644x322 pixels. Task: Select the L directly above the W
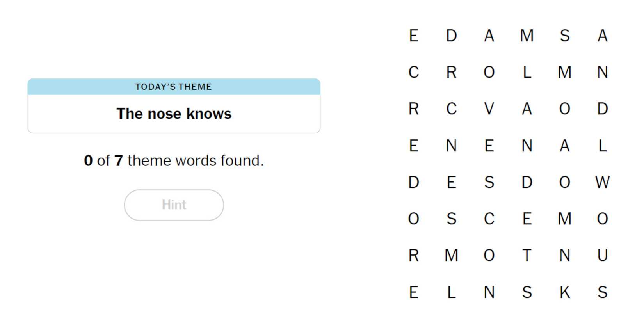[602, 146]
